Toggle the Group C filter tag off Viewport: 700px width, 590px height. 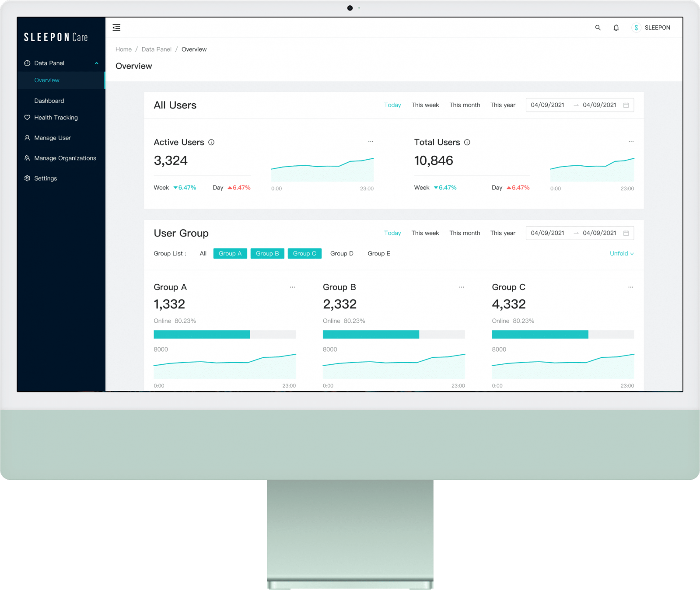[304, 254]
